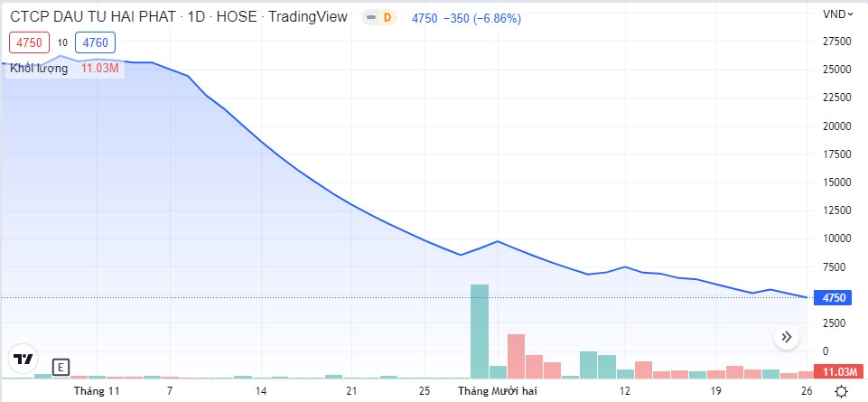
Task: Click the 'Tháng 11' date axis label
Action: point(97,391)
